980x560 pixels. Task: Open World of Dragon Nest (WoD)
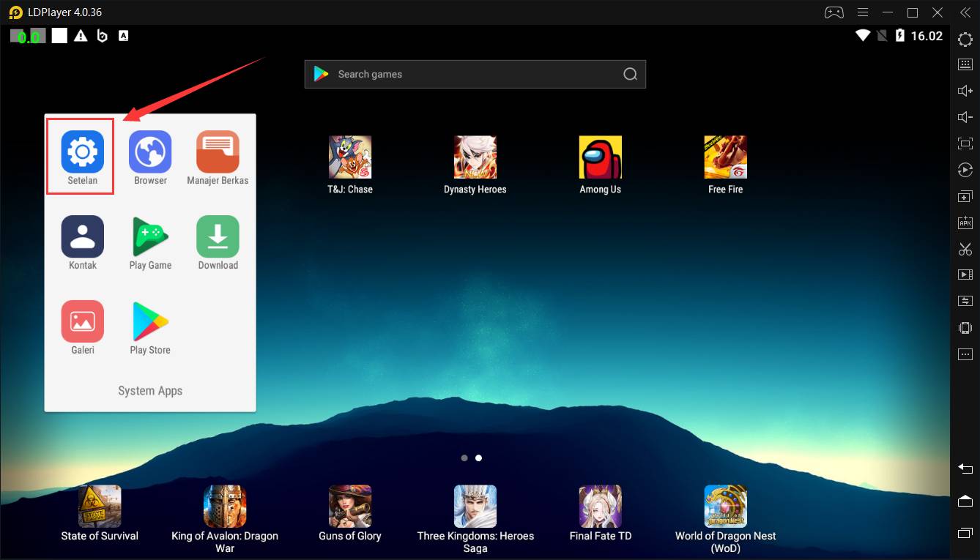tap(726, 507)
